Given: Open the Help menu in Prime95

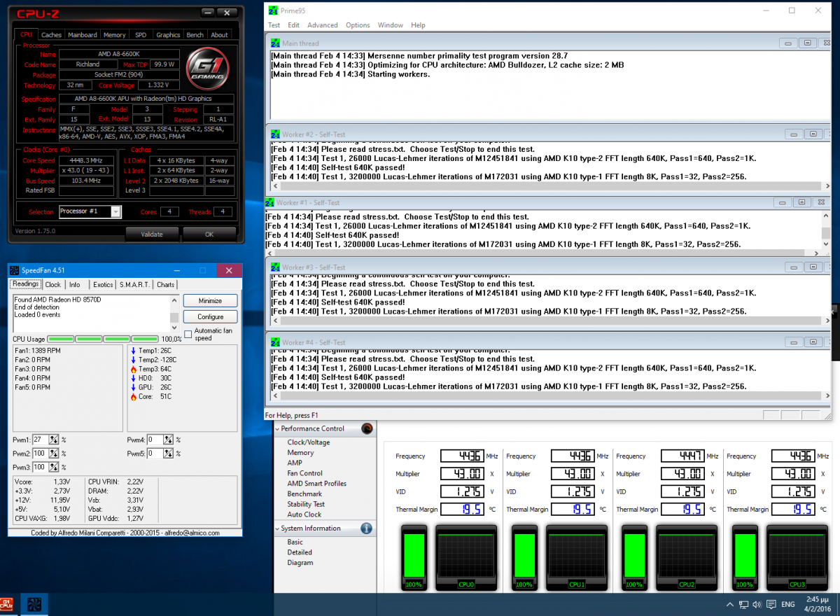Looking at the screenshot, I should 418,25.
